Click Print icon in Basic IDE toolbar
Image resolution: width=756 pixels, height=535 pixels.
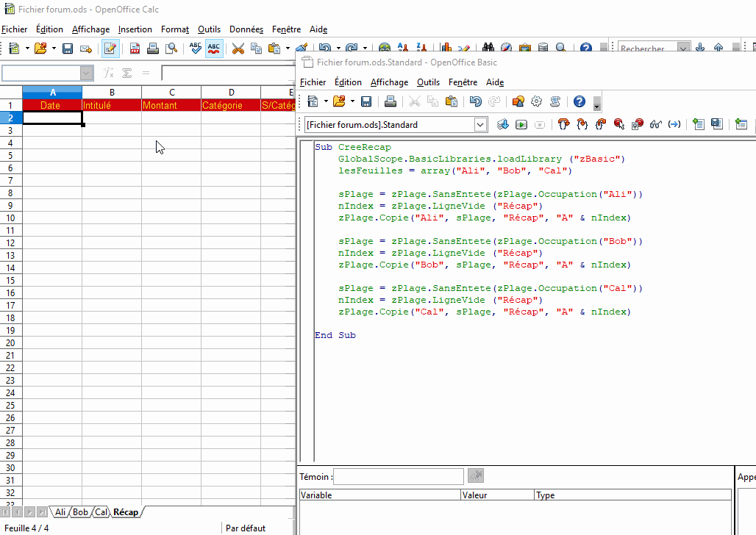pos(390,101)
